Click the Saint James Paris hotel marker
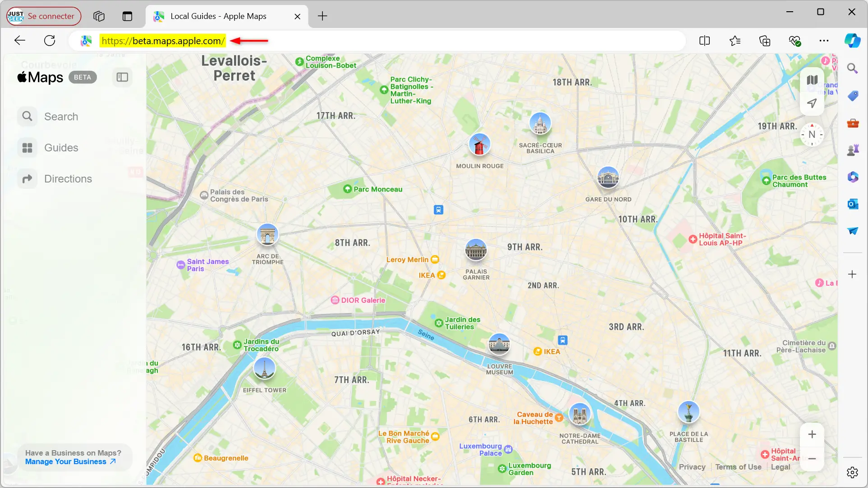 tap(180, 265)
